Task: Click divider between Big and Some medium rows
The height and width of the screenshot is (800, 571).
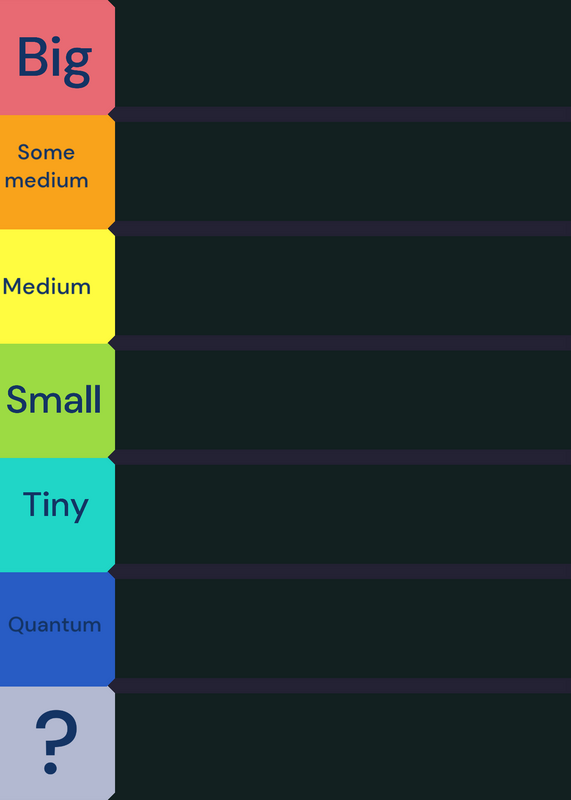Action: point(339,114)
